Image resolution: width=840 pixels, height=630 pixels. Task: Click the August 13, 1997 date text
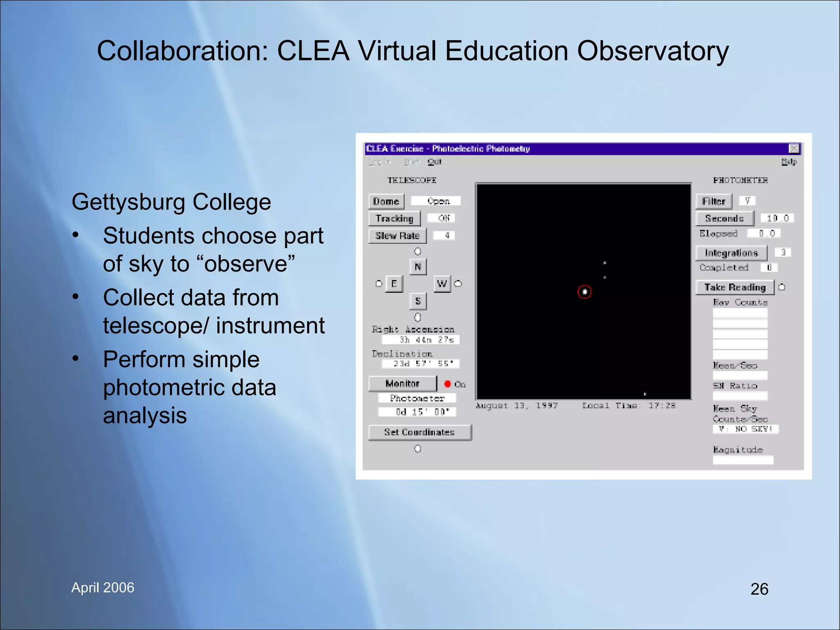(517, 406)
